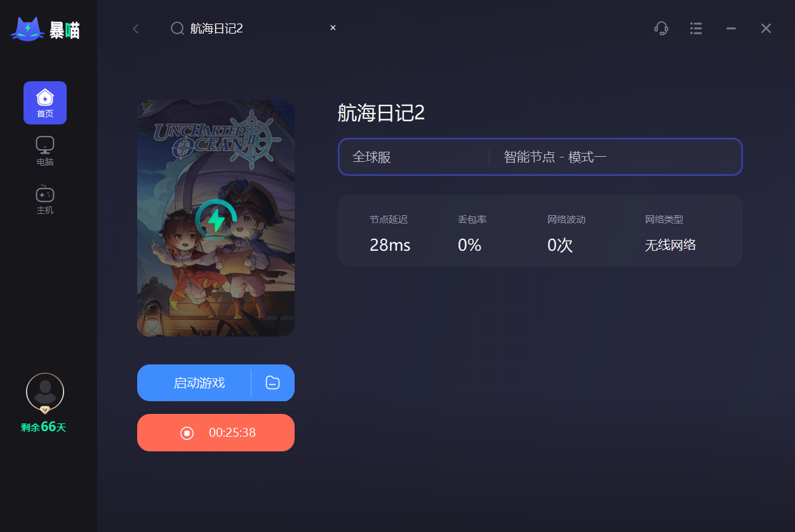Image resolution: width=795 pixels, height=532 pixels.
Task: Go back with the left arrow
Action: [x=135, y=29]
